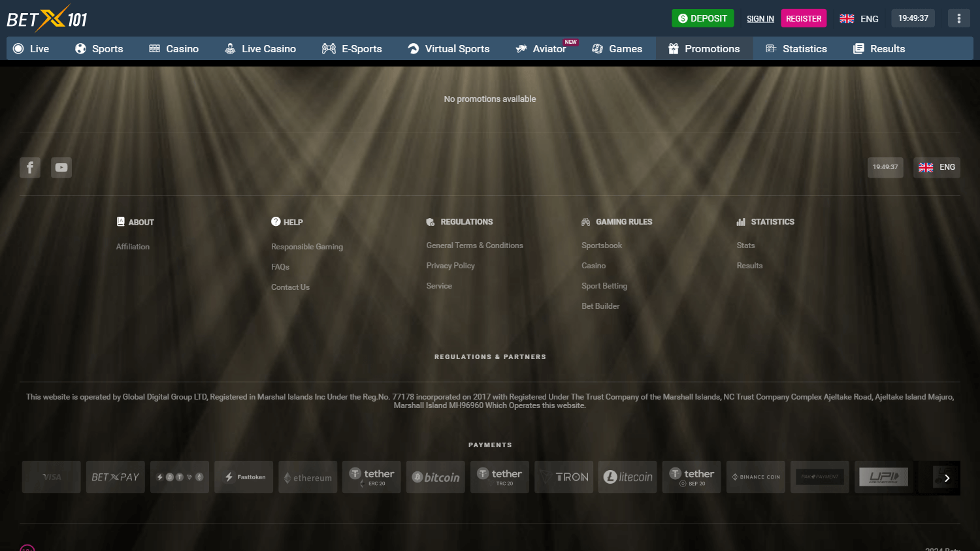Screen dimensions: 980x551
Task: Open Bet Builder rules link
Action: click(x=600, y=306)
